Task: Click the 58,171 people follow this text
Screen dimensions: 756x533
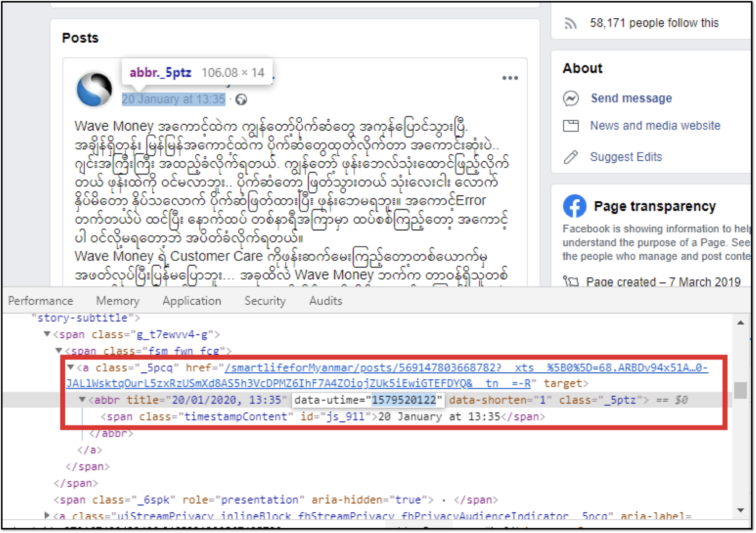Action: [x=654, y=23]
